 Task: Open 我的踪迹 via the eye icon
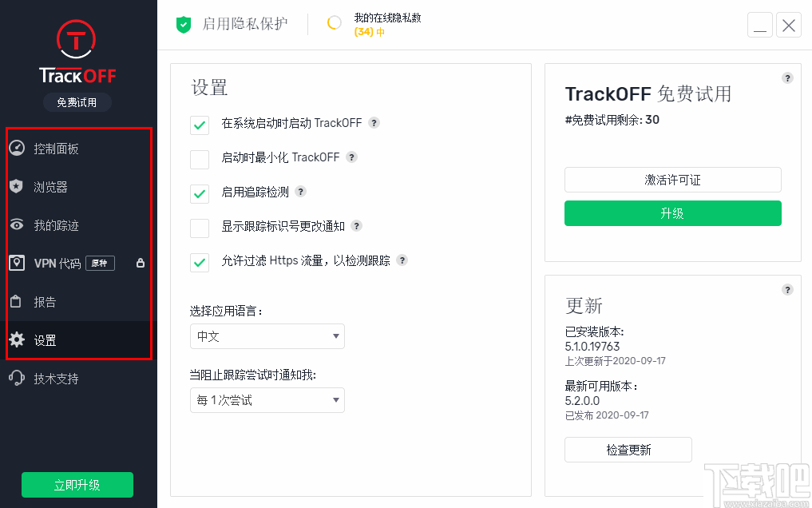pyautogui.click(x=18, y=224)
